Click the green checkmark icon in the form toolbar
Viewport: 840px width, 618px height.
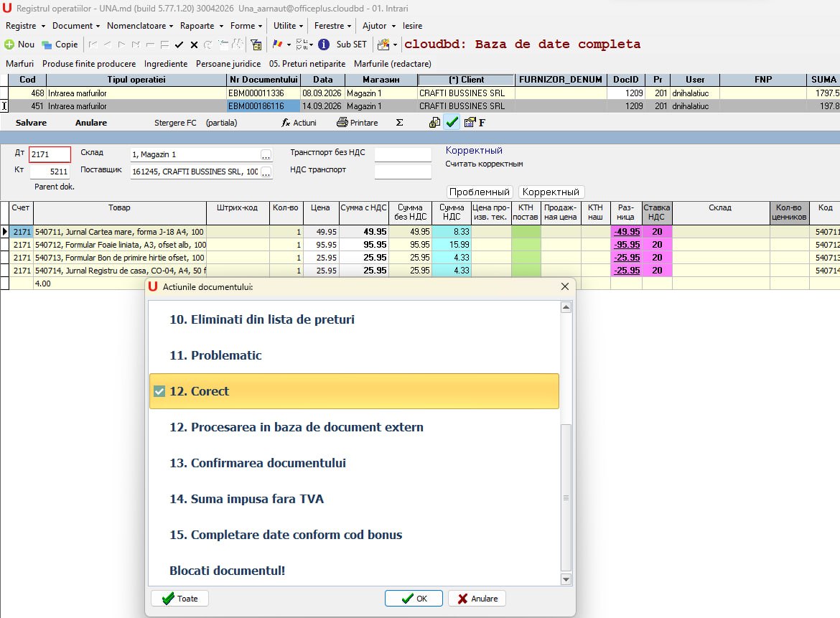click(452, 123)
